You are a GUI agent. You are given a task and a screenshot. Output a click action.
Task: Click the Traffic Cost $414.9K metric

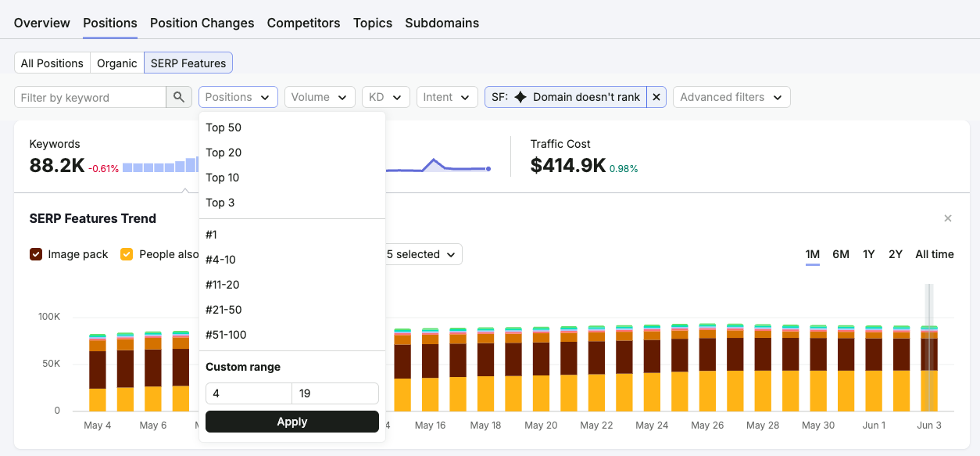click(568, 165)
